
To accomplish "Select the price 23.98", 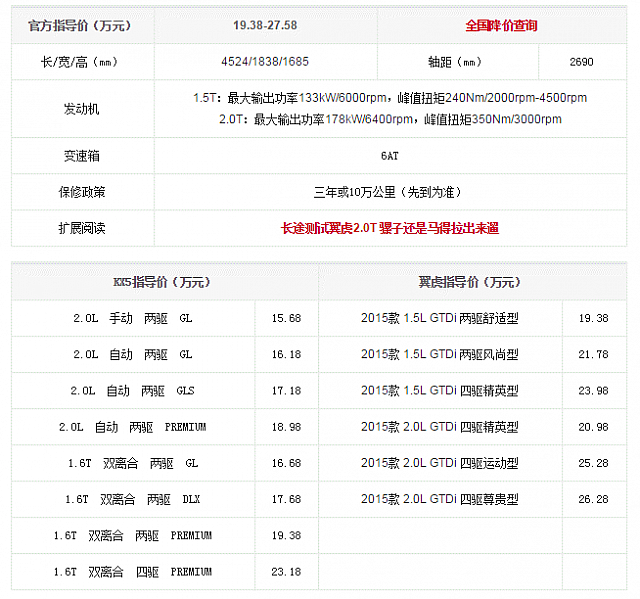I will point(593,391).
